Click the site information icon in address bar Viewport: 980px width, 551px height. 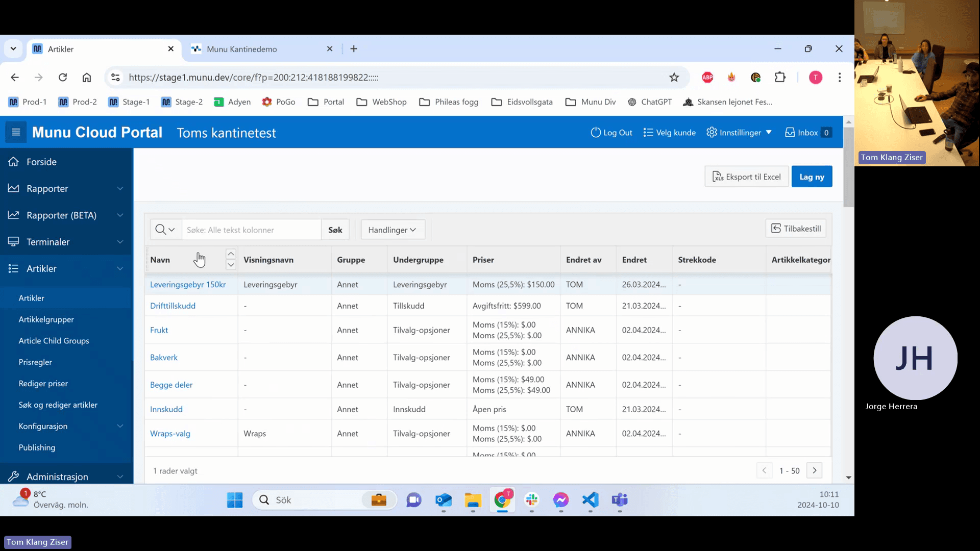coord(116,78)
